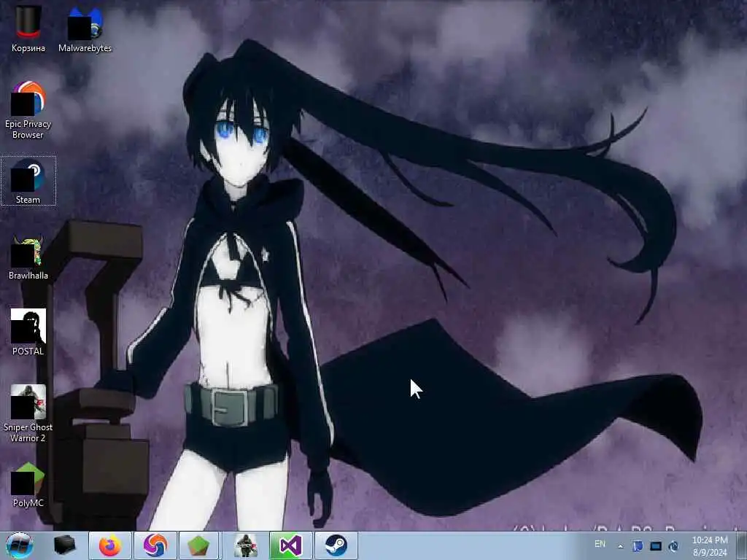Select the POSTAL game shortcut
This screenshot has width=747, height=560.
pos(28,332)
